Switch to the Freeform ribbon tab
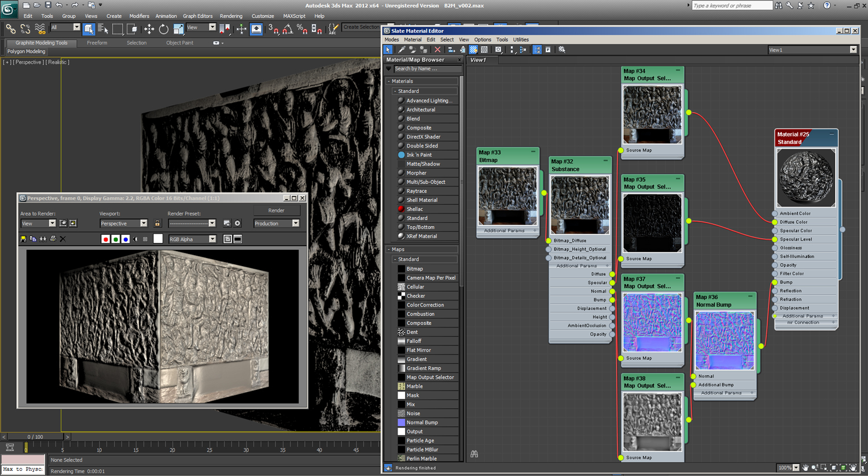The height and width of the screenshot is (476, 868). click(97, 43)
